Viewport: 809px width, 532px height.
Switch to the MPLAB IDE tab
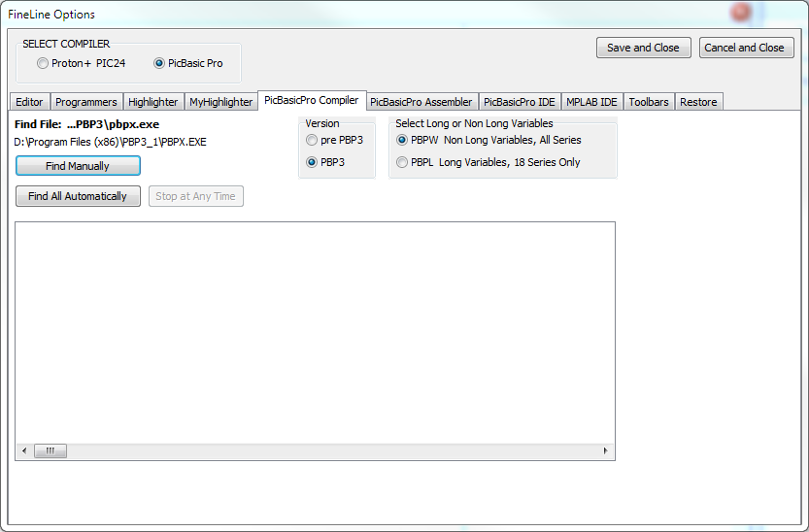point(591,102)
